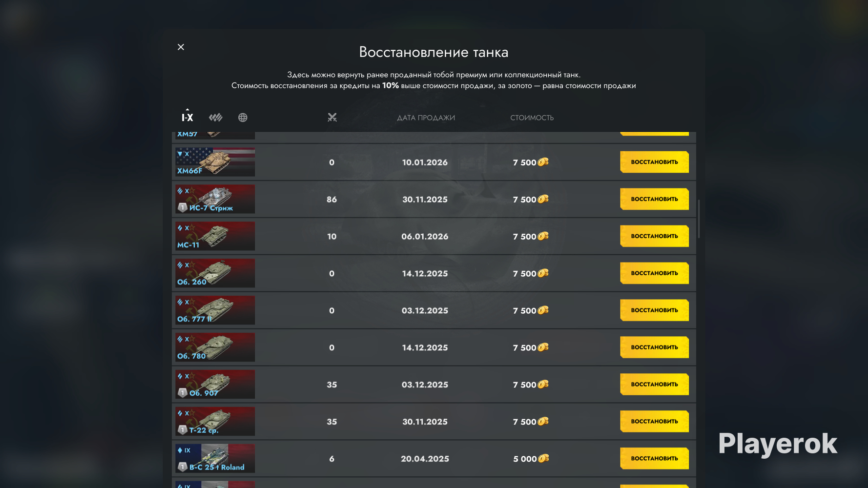
Task: Click the tank list scrollbar
Action: coord(699,219)
